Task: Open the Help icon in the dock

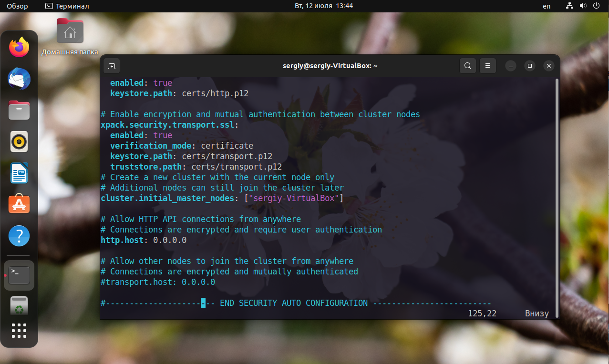Action: click(19, 235)
